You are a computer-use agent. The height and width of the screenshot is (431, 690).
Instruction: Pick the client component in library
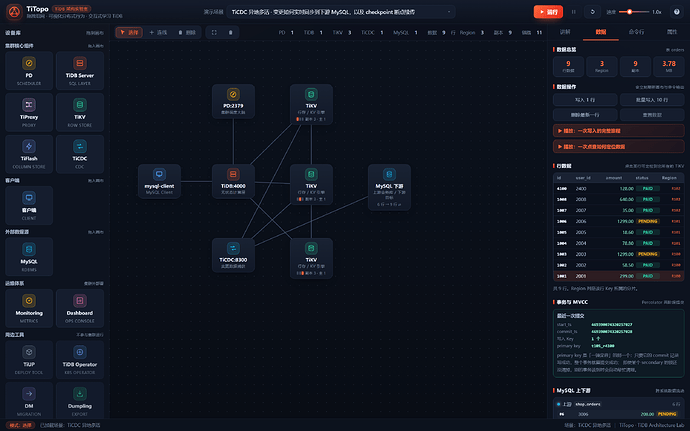pos(29,205)
